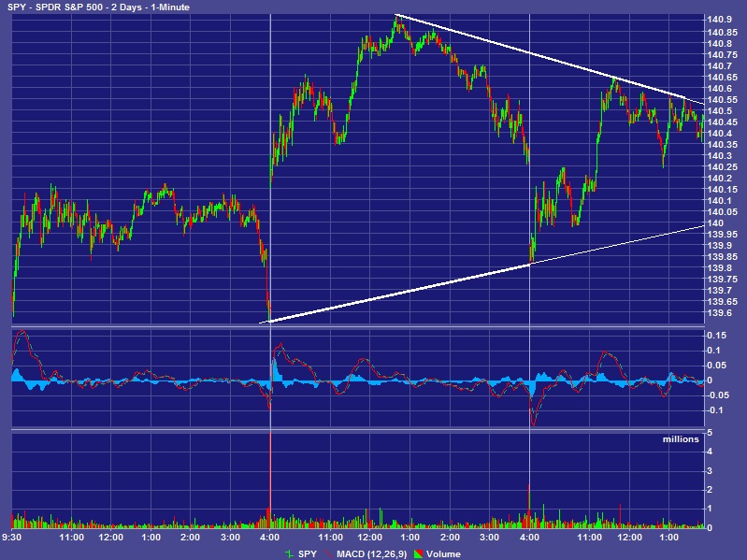Image resolution: width=747 pixels, height=560 pixels.
Task: Click the 3 label on volume axis
Action: 710,470
